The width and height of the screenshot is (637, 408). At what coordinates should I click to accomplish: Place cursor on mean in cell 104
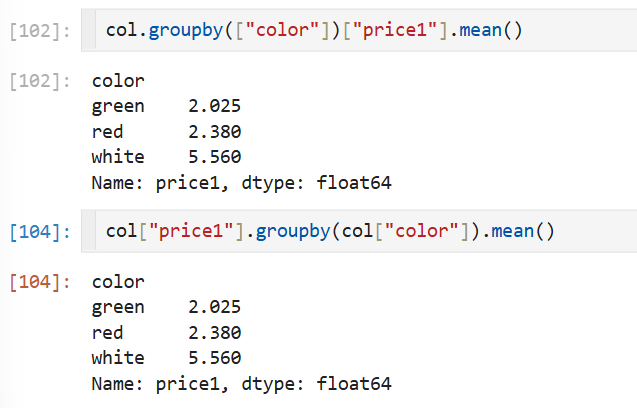coord(513,232)
